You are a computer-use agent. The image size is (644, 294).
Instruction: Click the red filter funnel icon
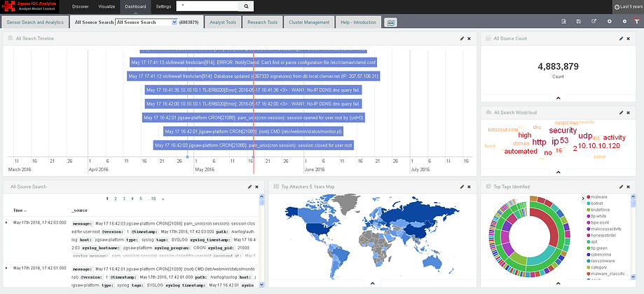636,21
